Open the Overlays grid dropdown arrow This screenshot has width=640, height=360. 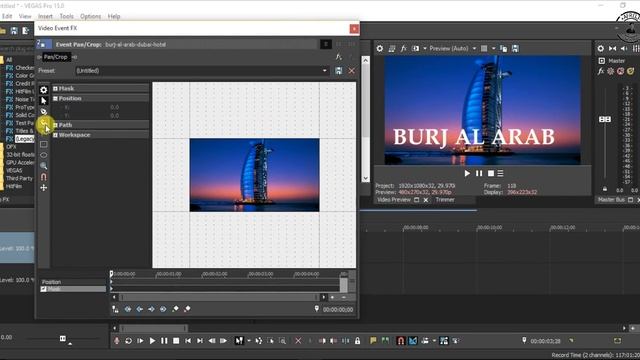tap(493, 49)
